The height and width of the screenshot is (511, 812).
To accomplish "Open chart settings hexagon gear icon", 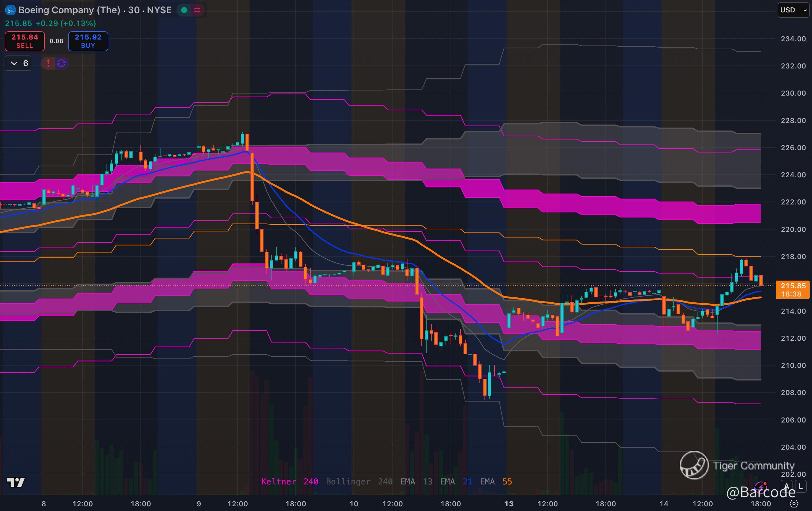I will (794, 504).
